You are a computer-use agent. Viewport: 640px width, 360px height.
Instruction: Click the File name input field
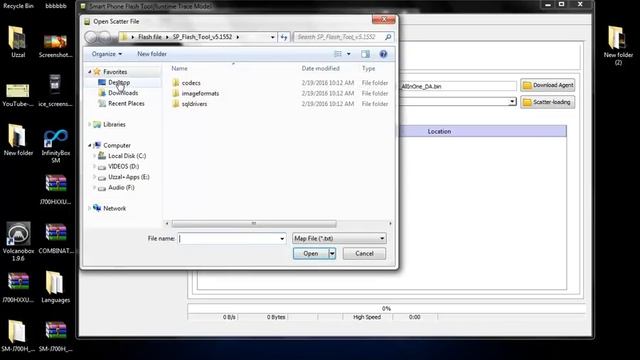tap(229, 239)
